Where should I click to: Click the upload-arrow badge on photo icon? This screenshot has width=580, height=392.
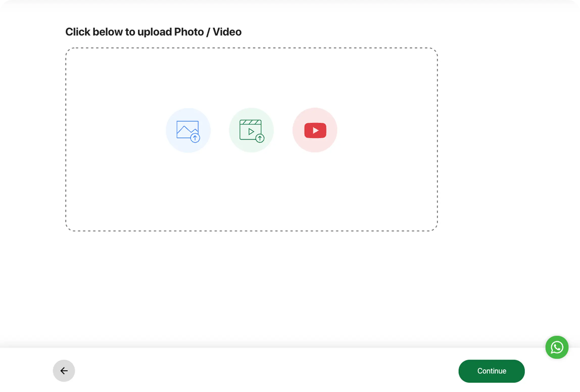point(195,138)
